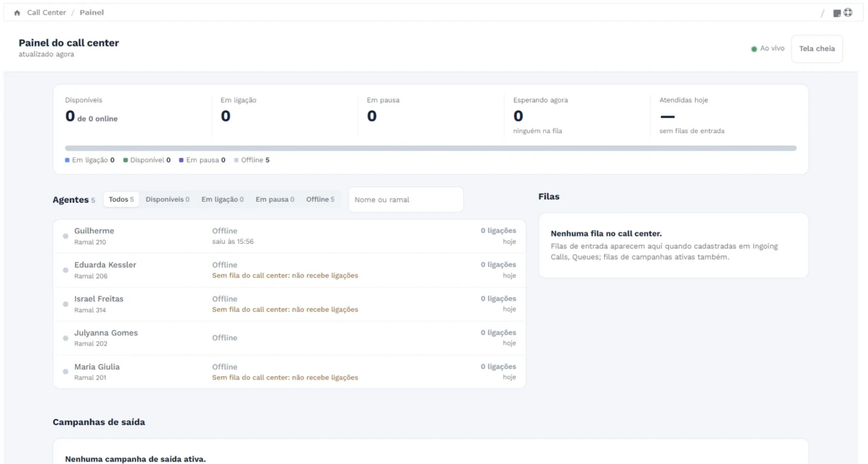868x464 pixels.
Task: Open agent Israel Freitas row
Action: [x=289, y=304]
